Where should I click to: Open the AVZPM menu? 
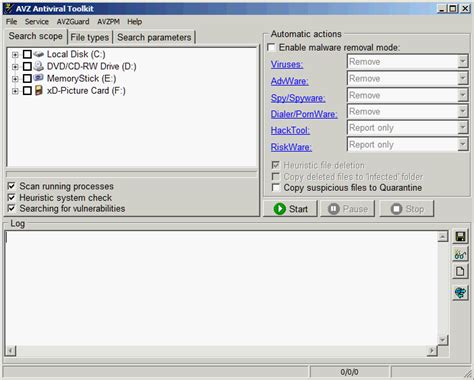tap(108, 22)
